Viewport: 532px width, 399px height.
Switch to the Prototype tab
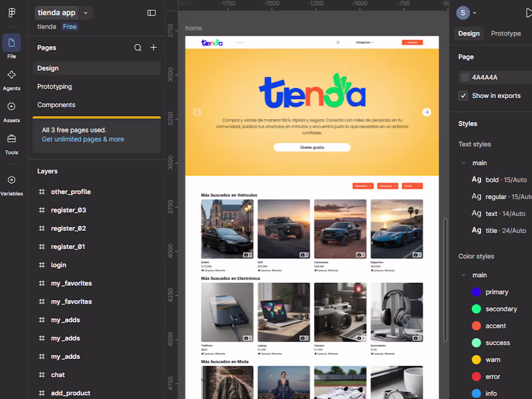(x=506, y=33)
